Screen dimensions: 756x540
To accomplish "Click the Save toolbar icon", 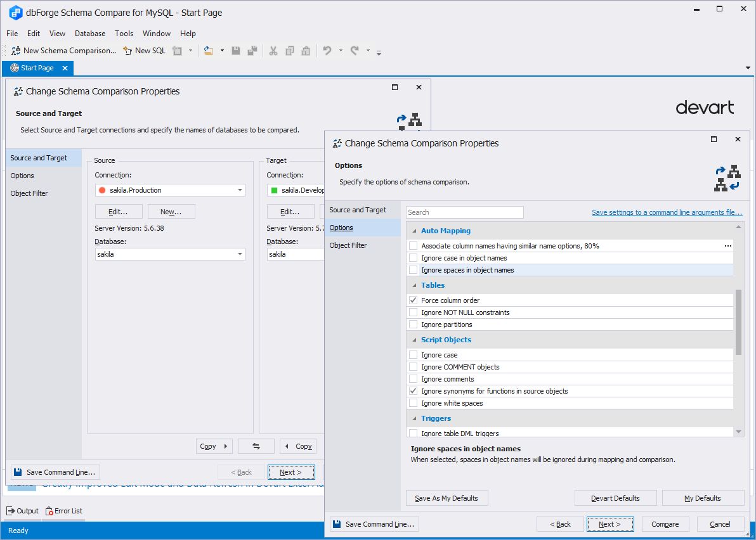I will click(235, 50).
